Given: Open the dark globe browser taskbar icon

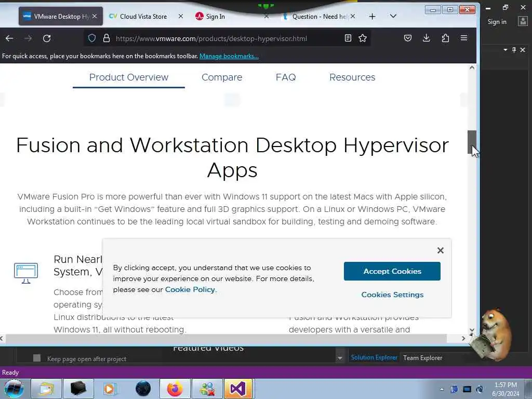Looking at the screenshot, I should point(143,389).
